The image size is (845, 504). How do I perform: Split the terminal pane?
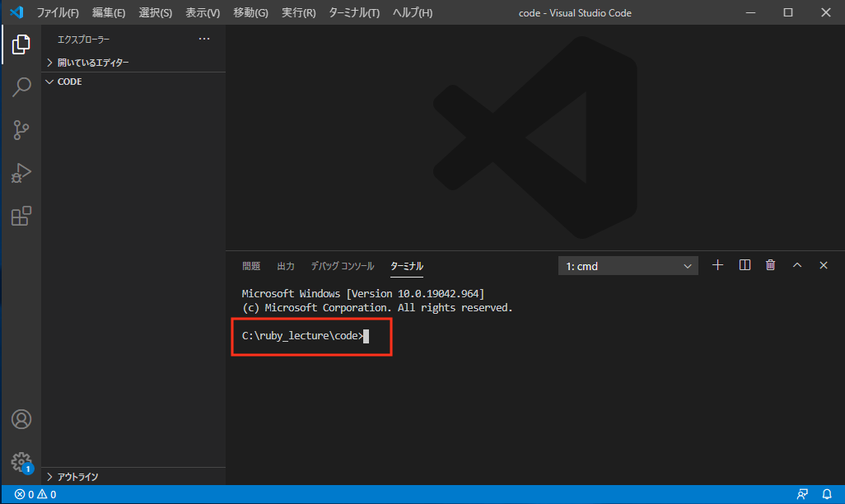point(745,265)
